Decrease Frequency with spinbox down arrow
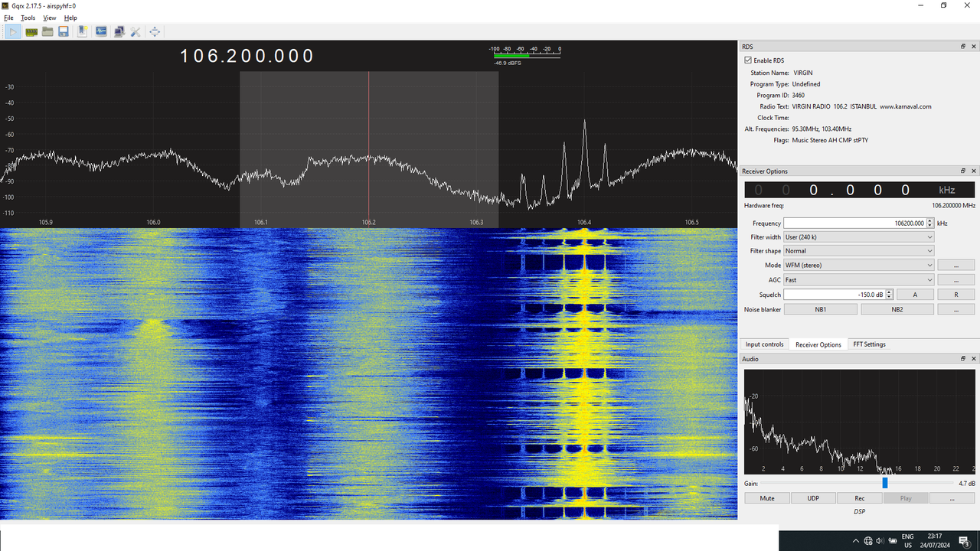Viewport: 980px width, 551px height. click(x=930, y=226)
